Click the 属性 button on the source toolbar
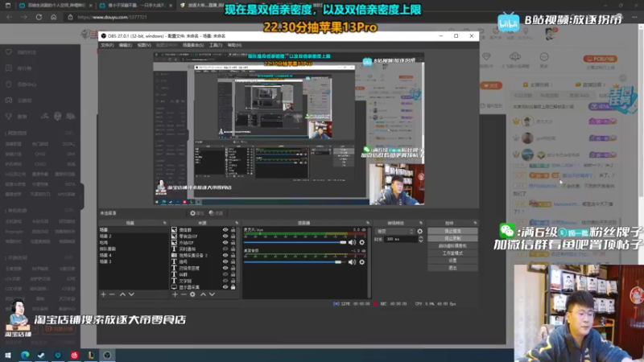Screen dimensions: 644x362 (197, 213)
